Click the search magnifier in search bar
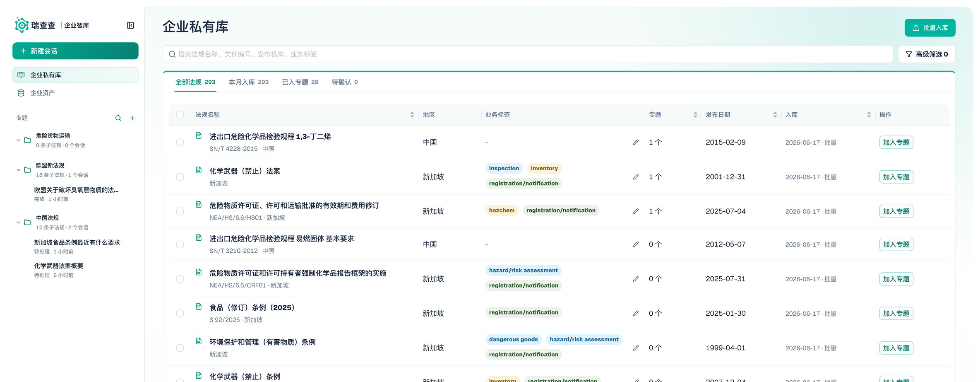This screenshot has height=382, width=980. tap(172, 54)
